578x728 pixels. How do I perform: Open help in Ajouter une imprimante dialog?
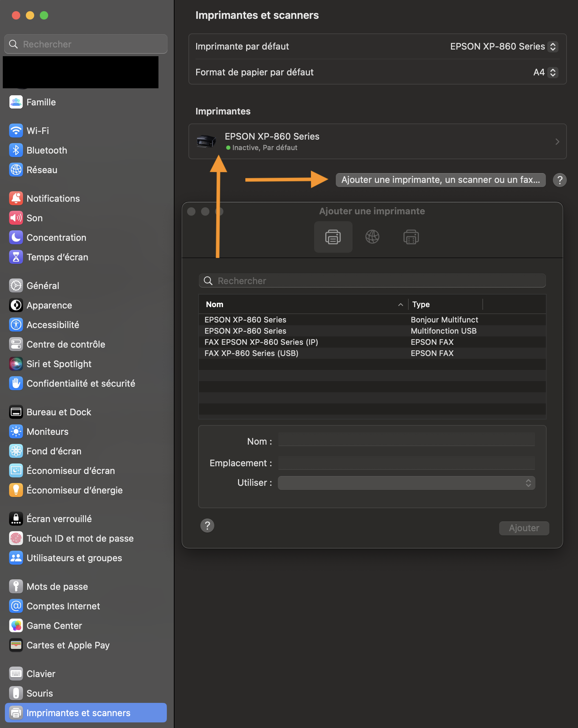click(207, 526)
